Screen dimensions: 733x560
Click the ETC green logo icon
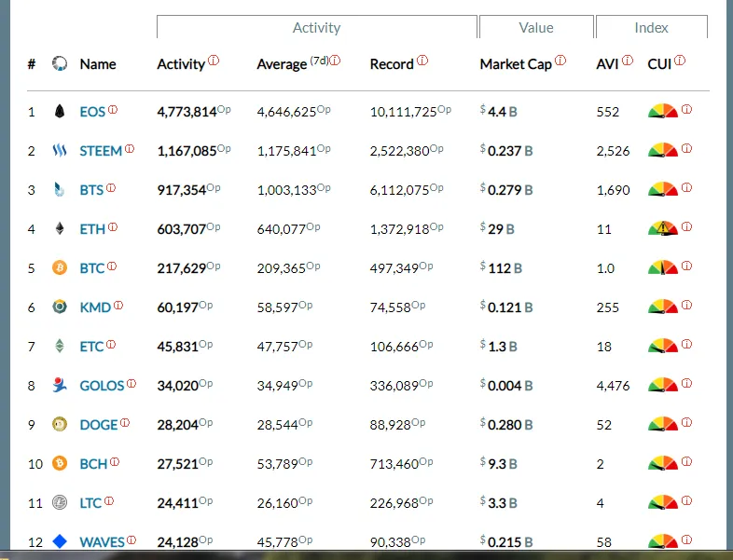[60, 346]
